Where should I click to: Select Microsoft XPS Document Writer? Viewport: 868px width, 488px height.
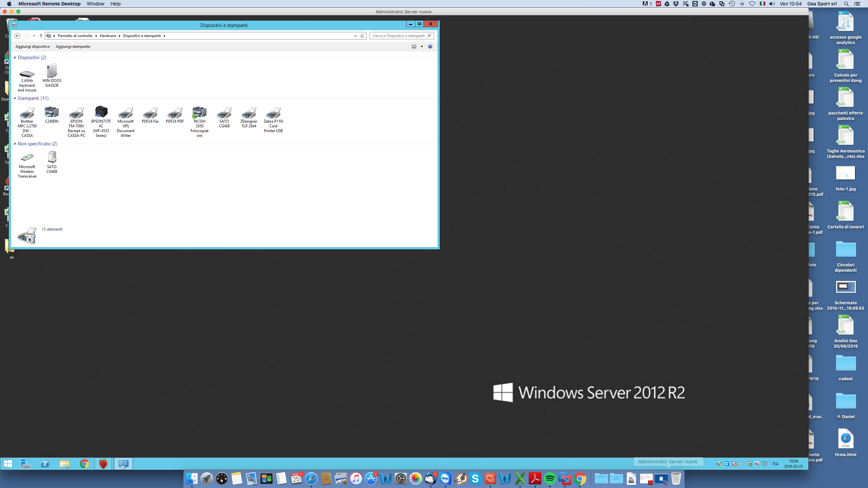pos(125,121)
